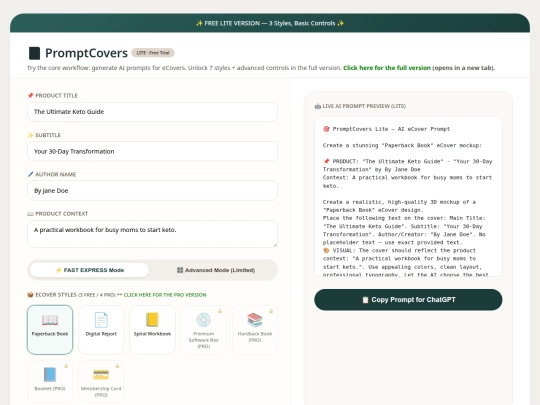Click the disc Premium Software Box icon
Screen dimensions: 540x405
[x=204, y=320]
